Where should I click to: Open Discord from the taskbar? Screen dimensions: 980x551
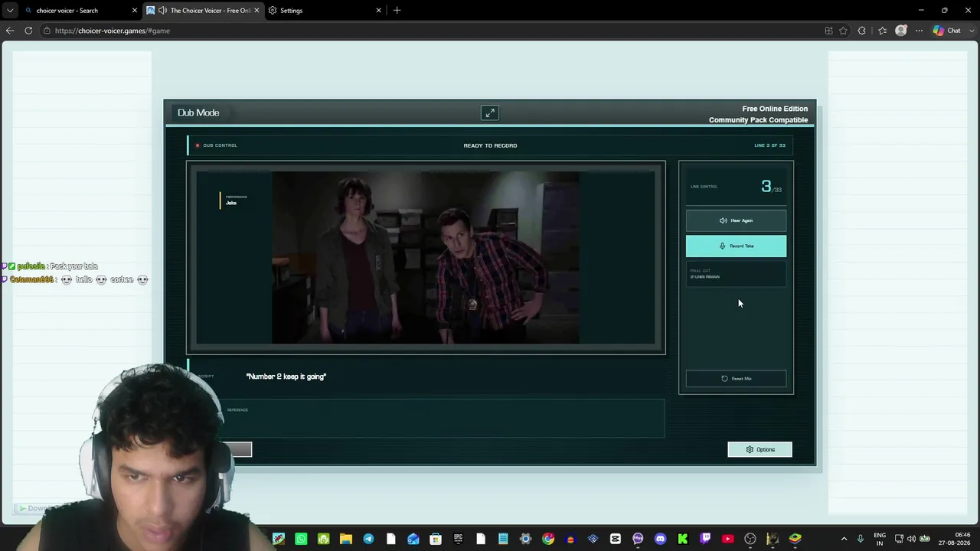pos(661,539)
